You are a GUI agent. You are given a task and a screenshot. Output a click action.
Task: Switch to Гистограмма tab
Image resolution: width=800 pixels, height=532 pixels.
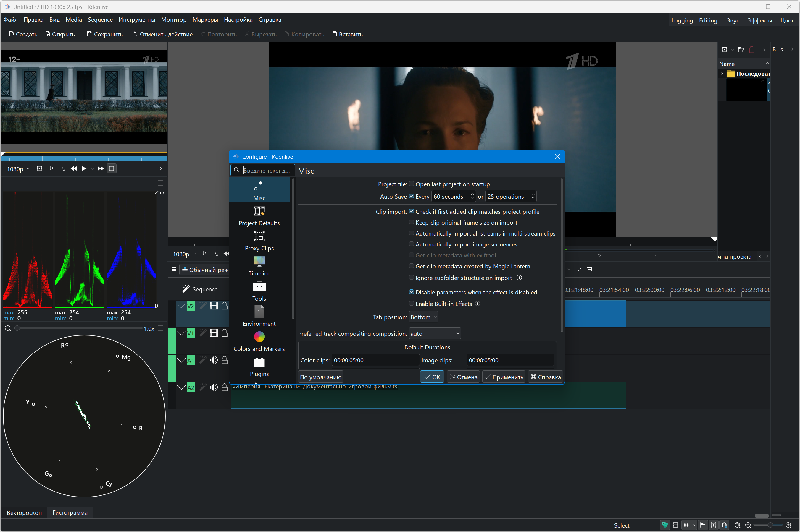(x=70, y=512)
